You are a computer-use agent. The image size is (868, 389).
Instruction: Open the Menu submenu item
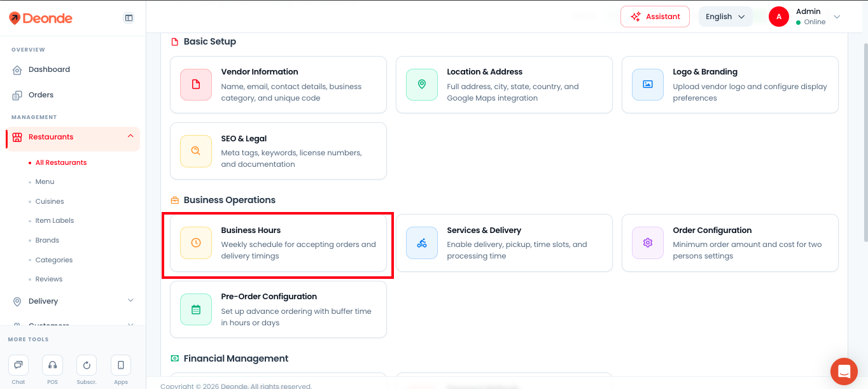(x=45, y=182)
